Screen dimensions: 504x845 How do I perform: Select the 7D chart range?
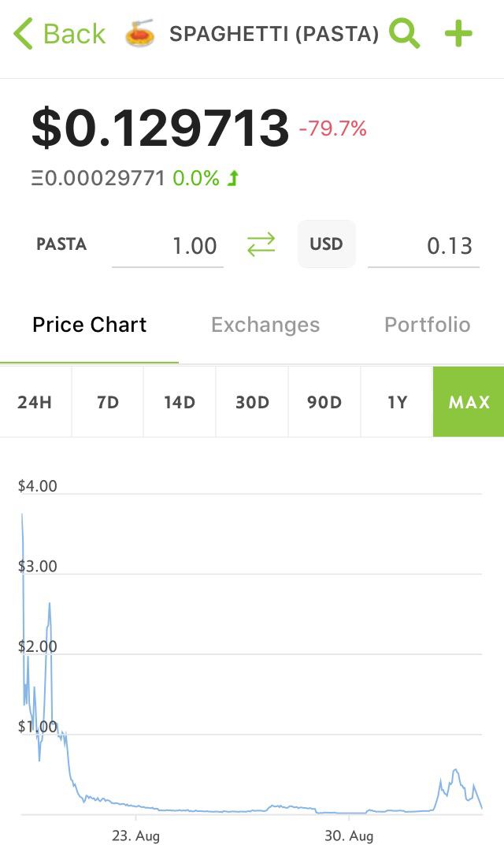click(108, 402)
